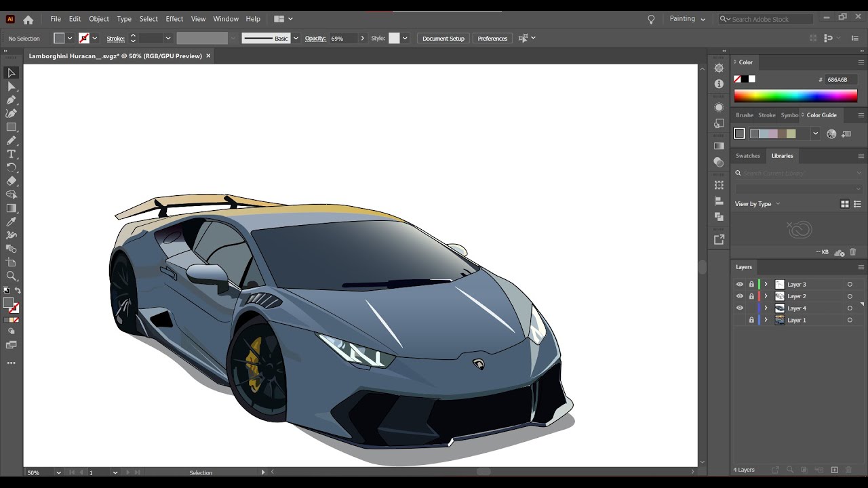The image size is (868, 488).
Task: Click target circle of Layer 4
Action: tap(850, 308)
